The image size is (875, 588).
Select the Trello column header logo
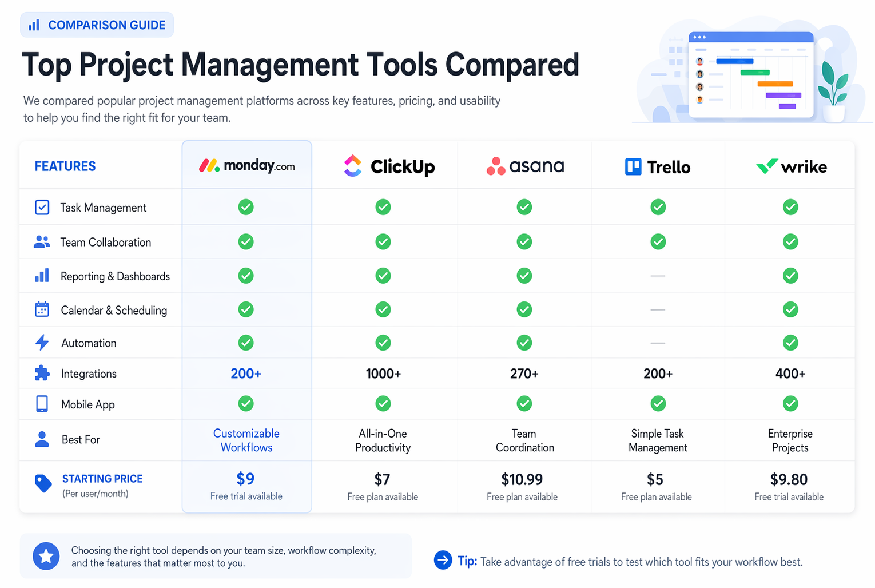click(658, 167)
